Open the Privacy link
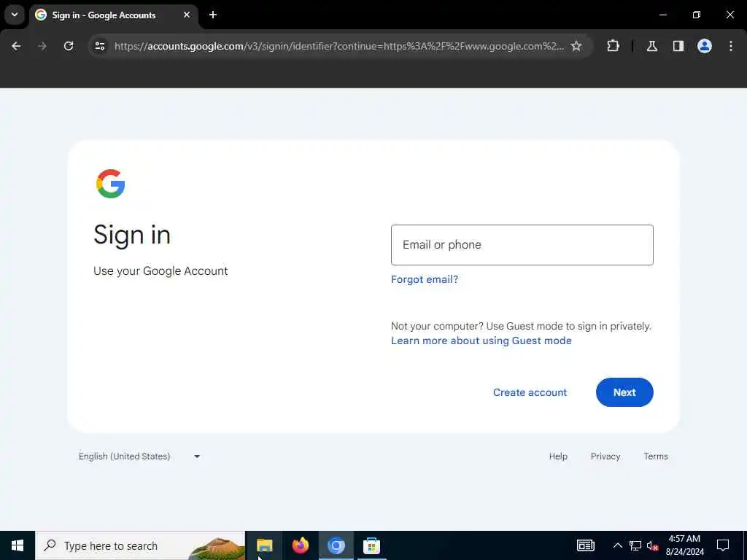 click(x=605, y=456)
